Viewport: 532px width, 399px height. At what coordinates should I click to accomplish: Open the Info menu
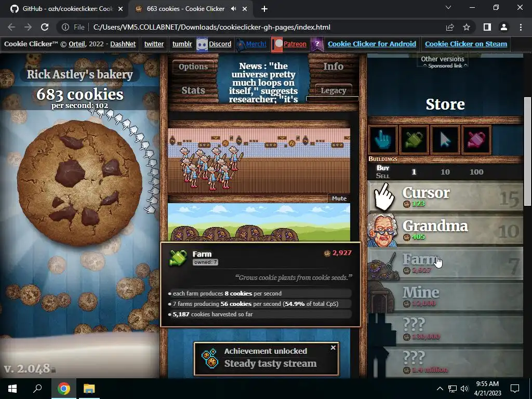pyautogui.click(x=333, y=66)
